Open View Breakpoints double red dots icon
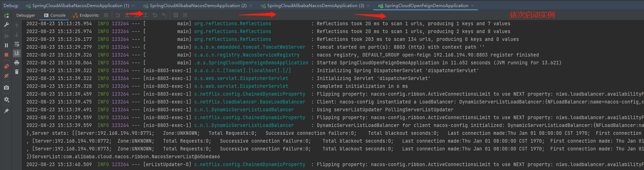The height and width of the screenshot is (170, 644). (6, 66)
